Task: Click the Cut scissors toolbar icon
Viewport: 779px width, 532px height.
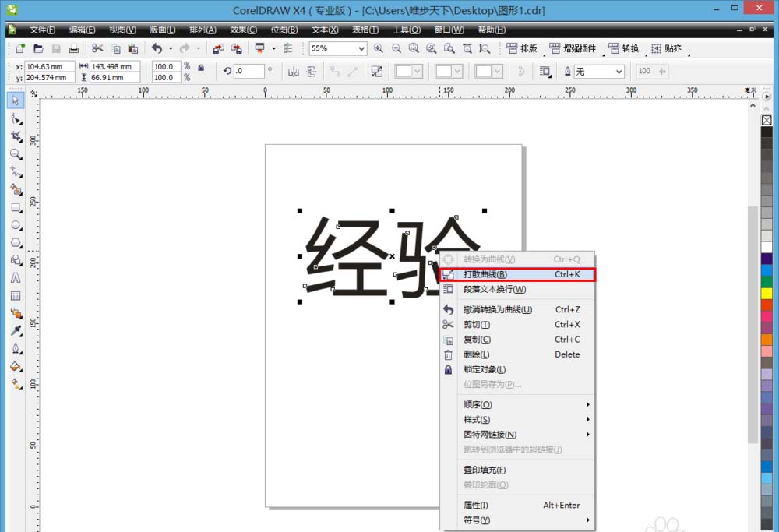Action: 97,48
